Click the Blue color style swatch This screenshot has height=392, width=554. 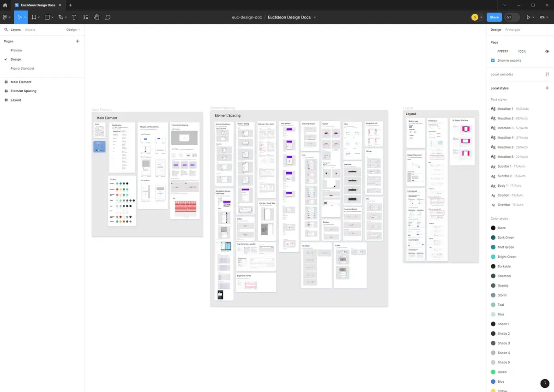493,381
